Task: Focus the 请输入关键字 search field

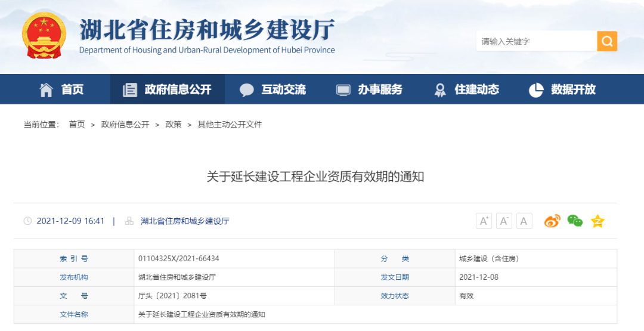Action: point(537,41)
